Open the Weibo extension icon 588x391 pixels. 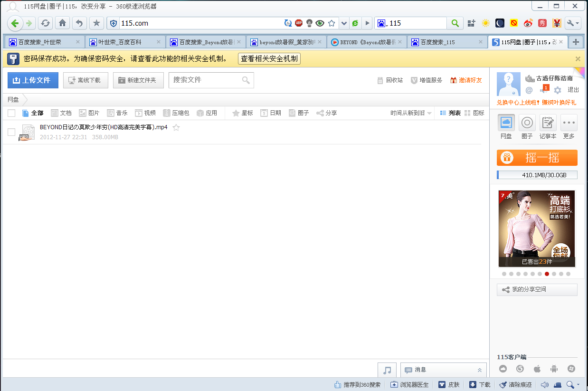tap(528, 23)
